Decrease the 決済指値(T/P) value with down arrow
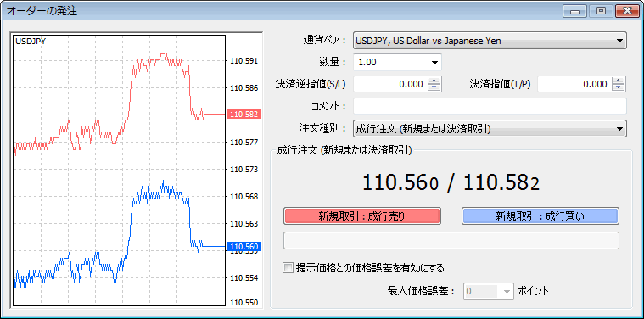Screen dimensions: 644x319 [619, 88]
